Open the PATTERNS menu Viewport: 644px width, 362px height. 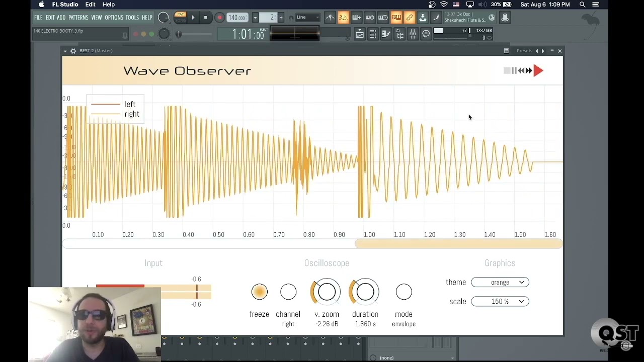[x=78, y=18]
